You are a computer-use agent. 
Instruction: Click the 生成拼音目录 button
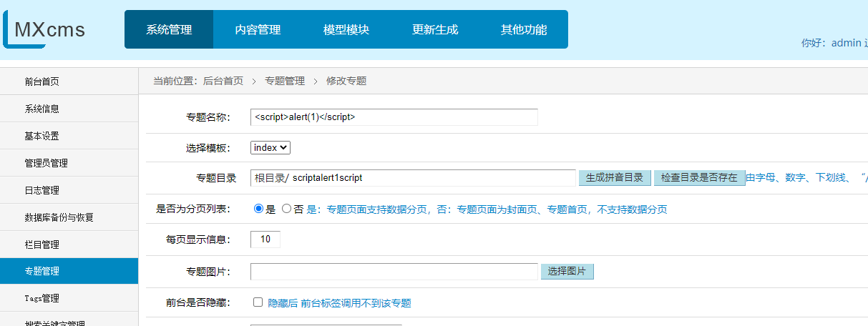point(615,177)
